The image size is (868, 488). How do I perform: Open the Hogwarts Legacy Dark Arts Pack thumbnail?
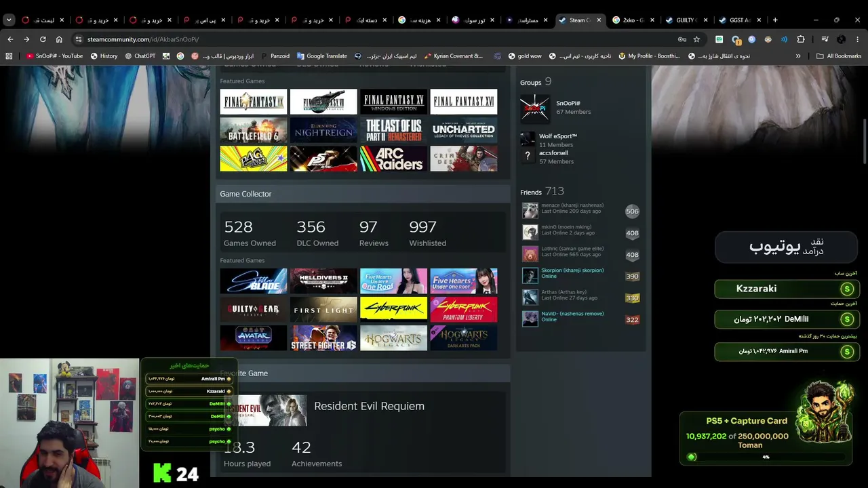point(464,338)
